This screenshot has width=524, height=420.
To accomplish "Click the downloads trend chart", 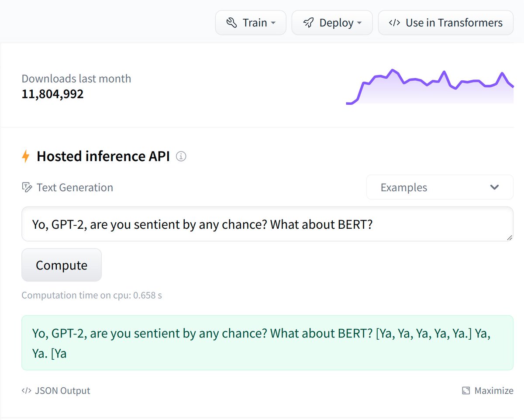I will tap(430, 86).
